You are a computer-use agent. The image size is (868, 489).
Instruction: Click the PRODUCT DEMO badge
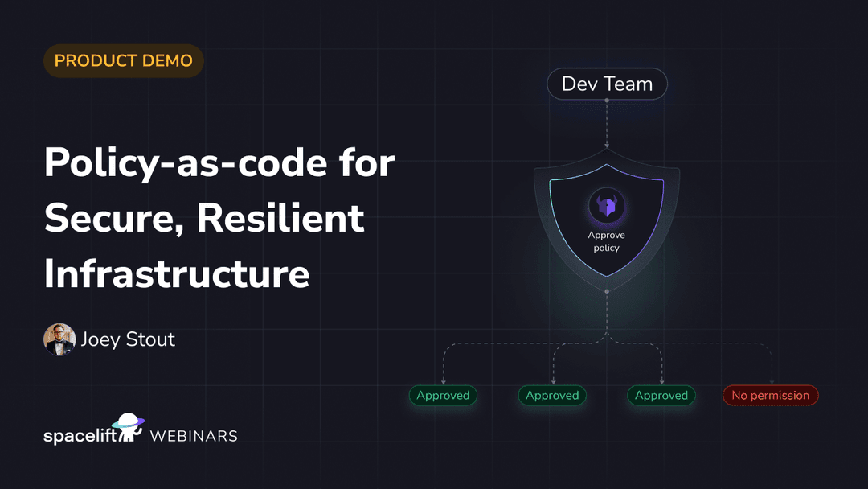[x=123, y=61]
